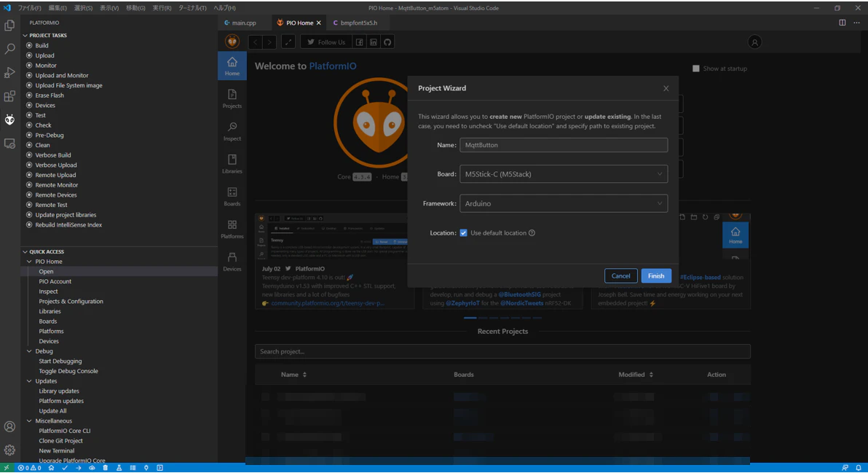This screenshot has height=473, width=868.
Task: Open the Framework dropdown showing Arduino
Action: point(564,203)
